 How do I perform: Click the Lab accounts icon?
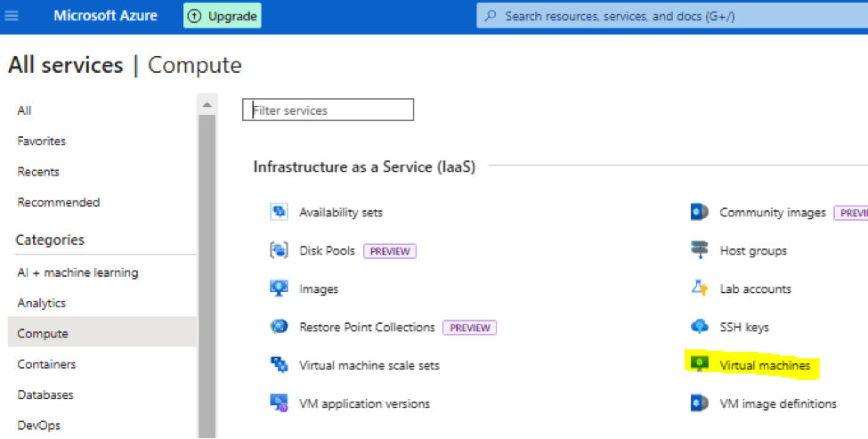(x=700, y=289)
